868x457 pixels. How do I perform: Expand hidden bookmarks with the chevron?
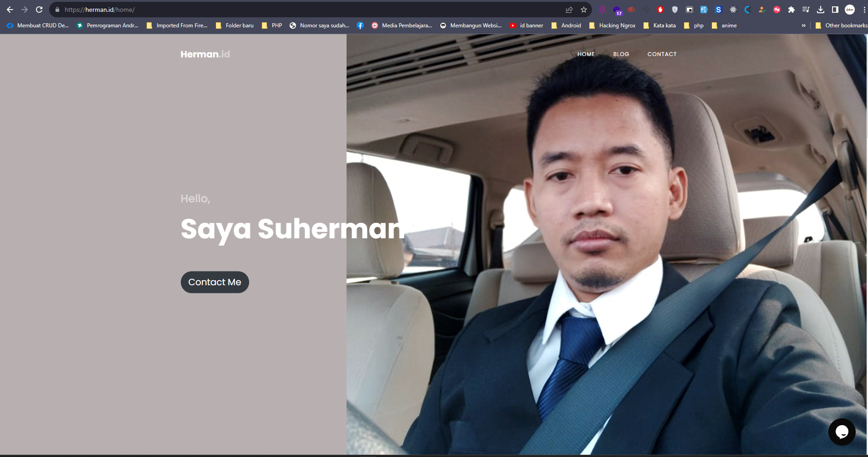[x=803, y=26]
